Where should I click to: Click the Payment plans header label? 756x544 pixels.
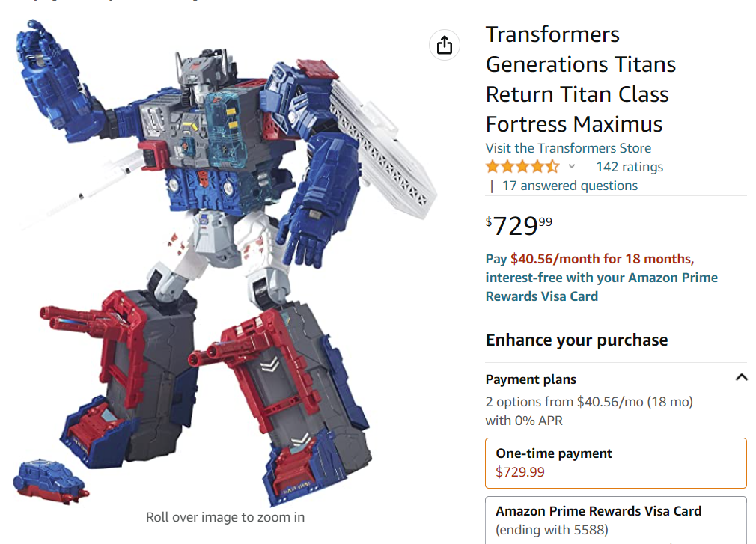point(531,379)
